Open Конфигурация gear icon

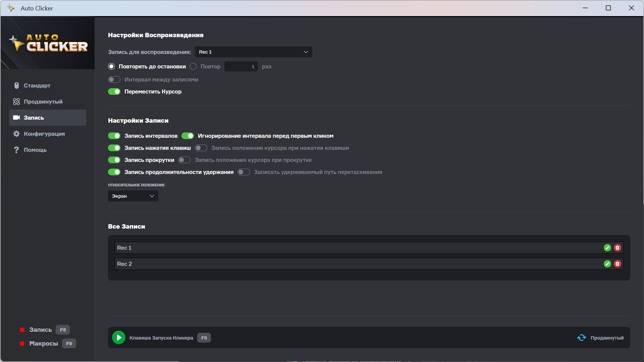[16, 134]
